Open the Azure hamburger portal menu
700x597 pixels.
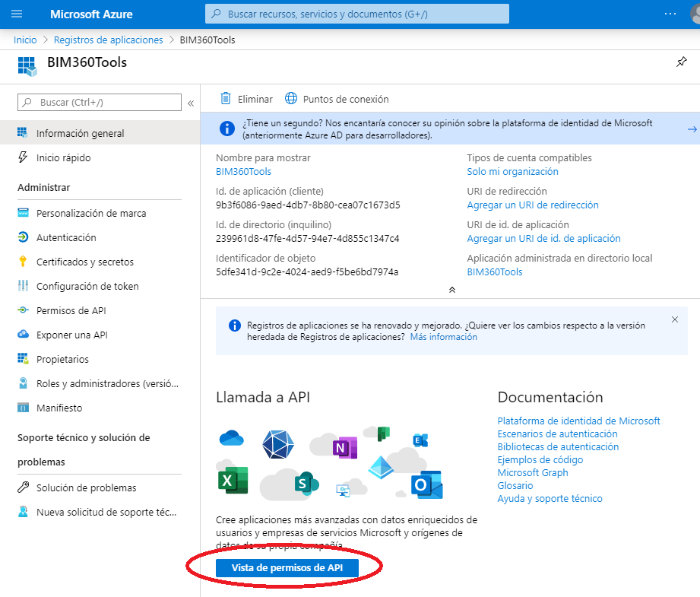(x=17, y=14)
